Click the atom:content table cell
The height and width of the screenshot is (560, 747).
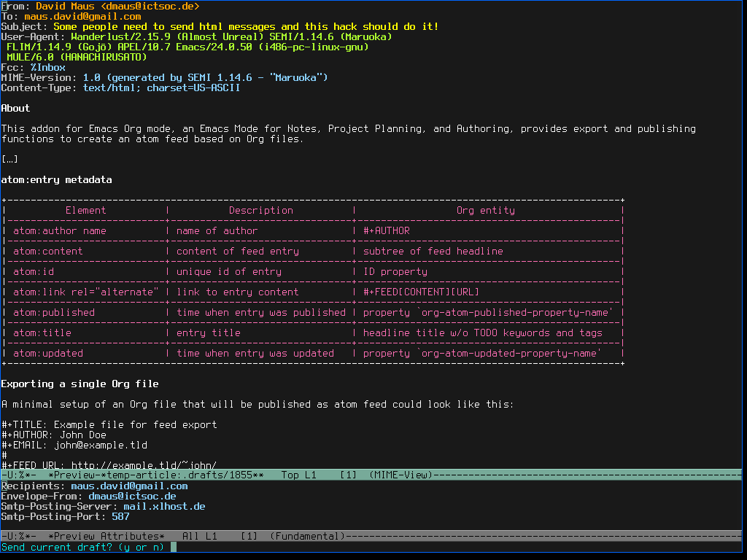[x=47, y=252]
